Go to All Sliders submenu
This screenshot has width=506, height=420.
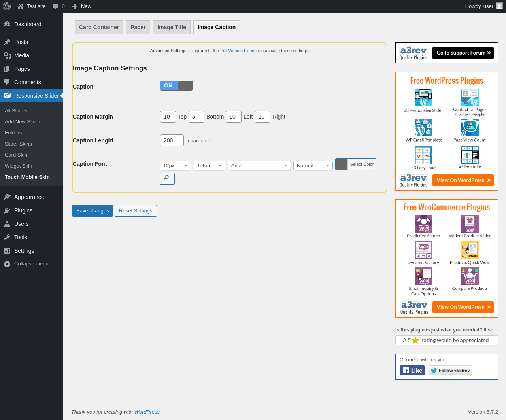[x=16, y=111]
